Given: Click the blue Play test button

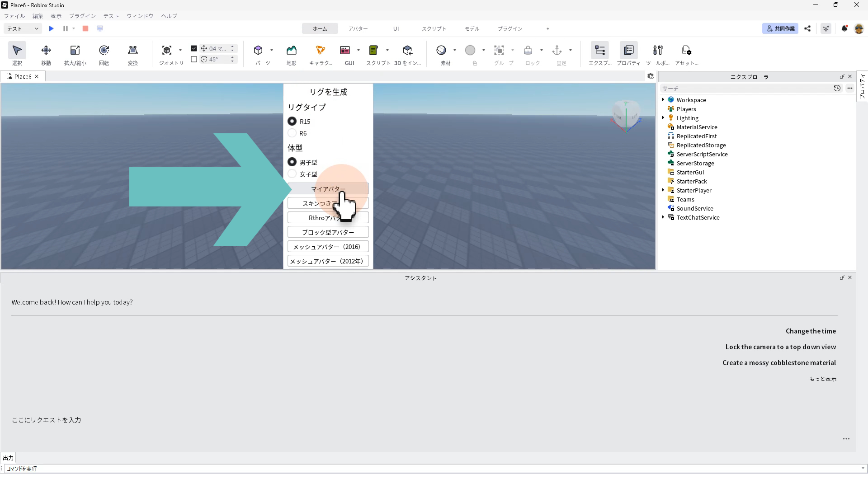Looking at the screenshot, I should click(51, 28).
